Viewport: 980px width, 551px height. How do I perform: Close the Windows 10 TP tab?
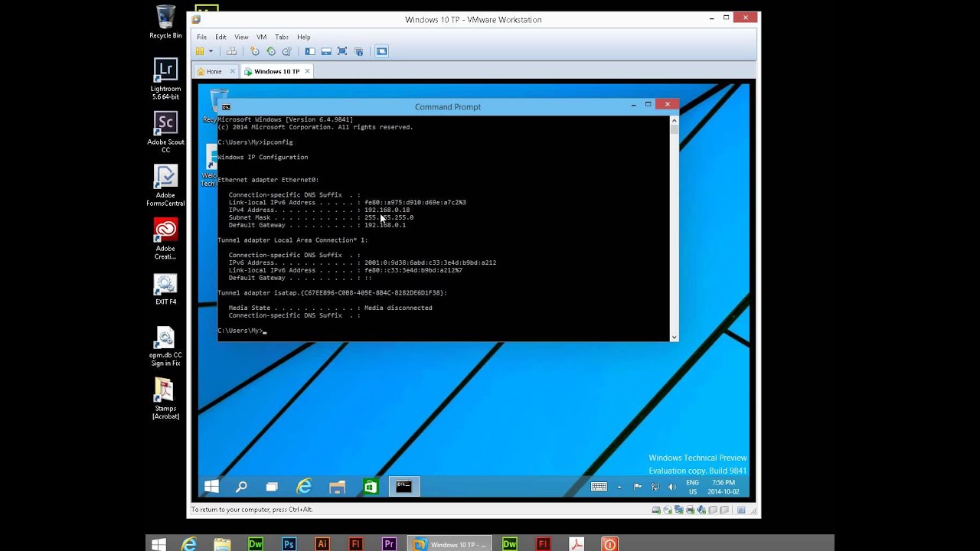307,71
